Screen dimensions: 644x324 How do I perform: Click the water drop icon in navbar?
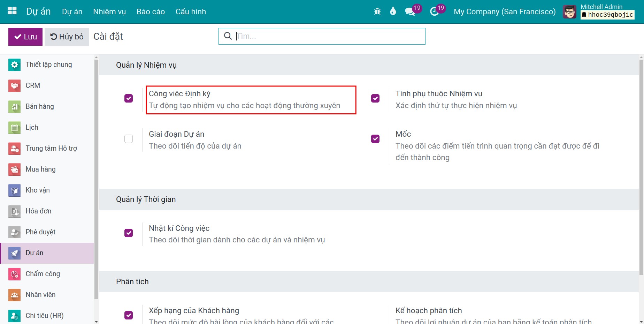393,11
